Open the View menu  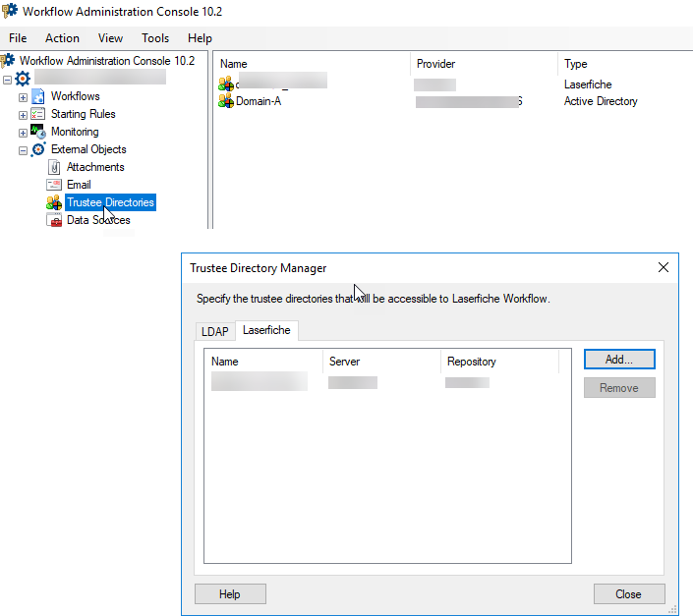click(x=110, y=38)
